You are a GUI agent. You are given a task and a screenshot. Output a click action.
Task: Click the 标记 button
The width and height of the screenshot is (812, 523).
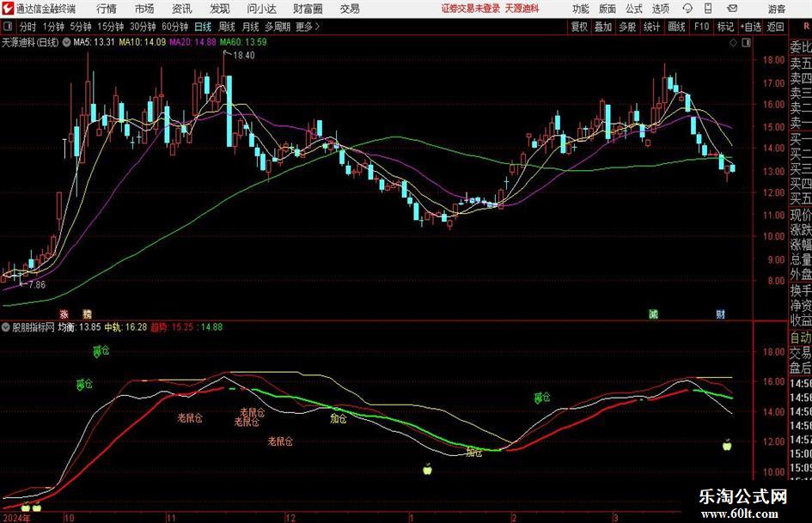725,27
